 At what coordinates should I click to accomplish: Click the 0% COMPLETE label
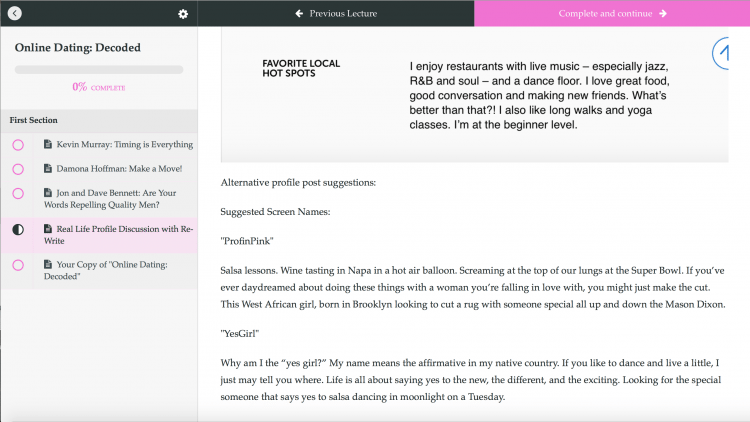(99, 87)
